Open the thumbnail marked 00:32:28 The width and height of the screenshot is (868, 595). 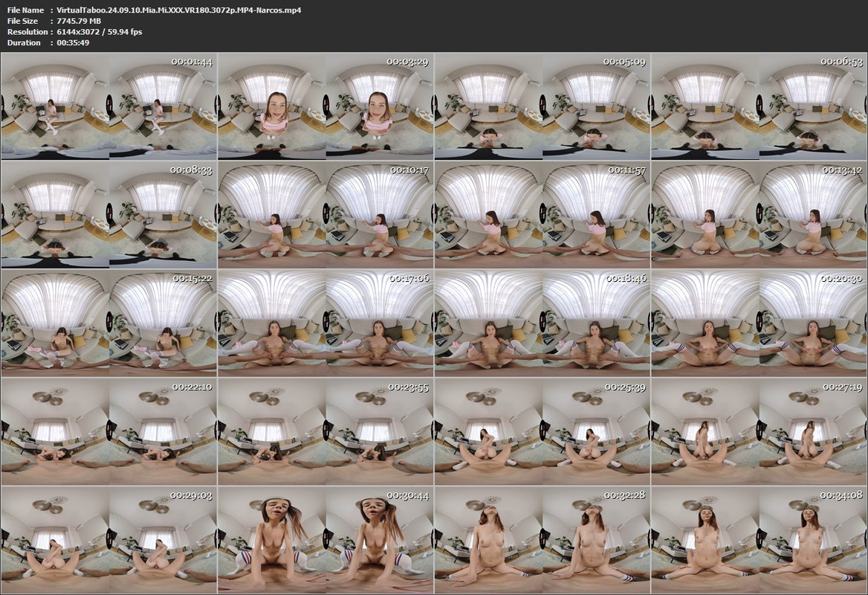click(x=542, y=540)
